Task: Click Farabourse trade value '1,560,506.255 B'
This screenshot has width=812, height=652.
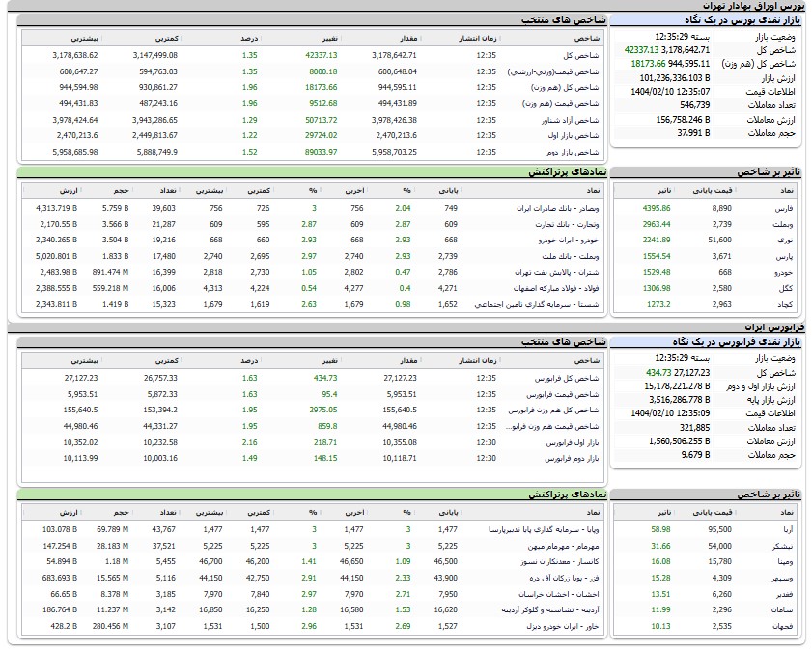Action: pyautogui.click(x=680, y=441)
